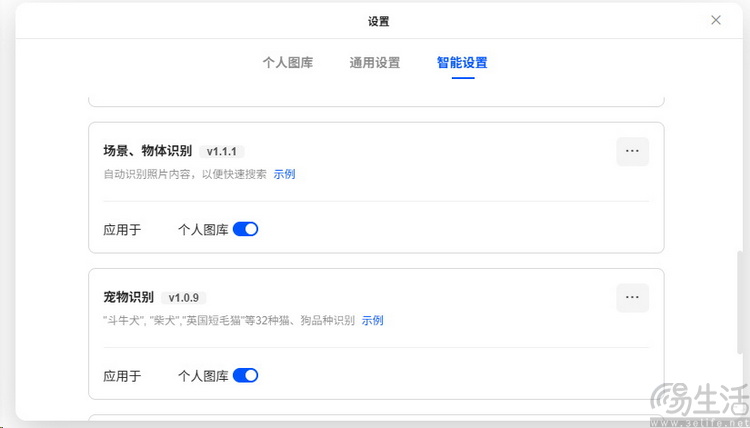Image resolution: width=750 pixels, height=428 pixels.
Task: Click the 设置 dialog title
Action: pyautogui.click(x=378, y=22)
